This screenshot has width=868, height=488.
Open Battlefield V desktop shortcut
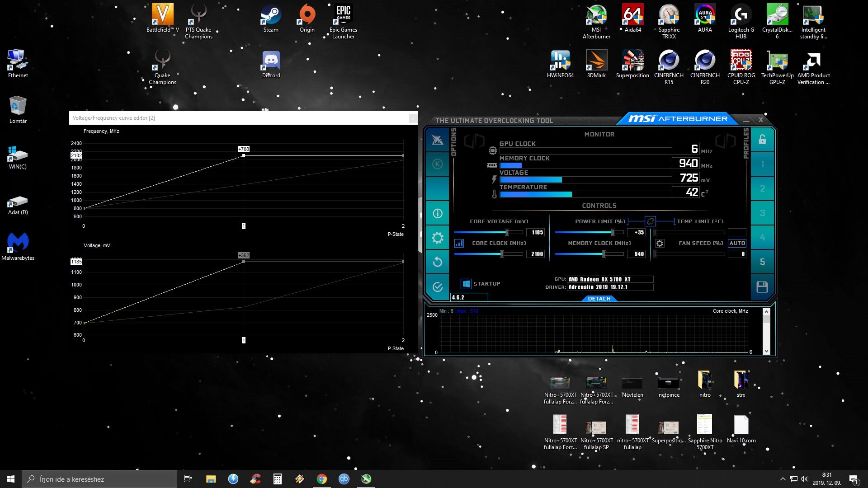[x=162, y=18]
